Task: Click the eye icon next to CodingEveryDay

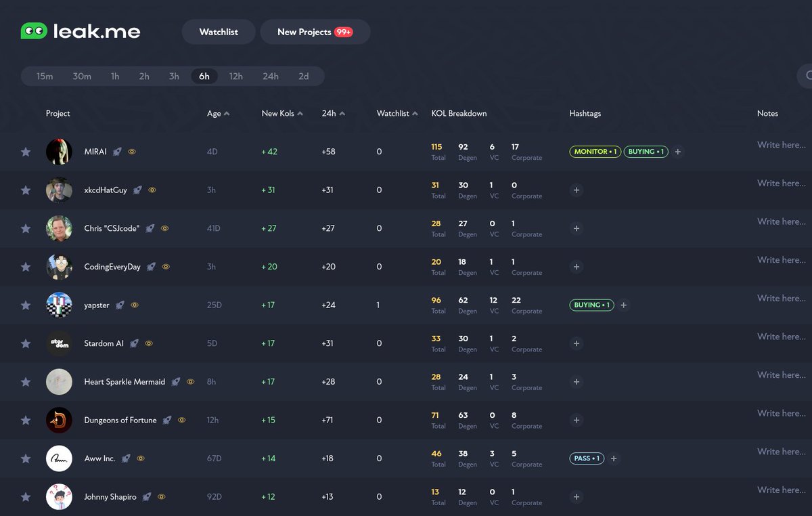Action: click(x=166, y=267)
